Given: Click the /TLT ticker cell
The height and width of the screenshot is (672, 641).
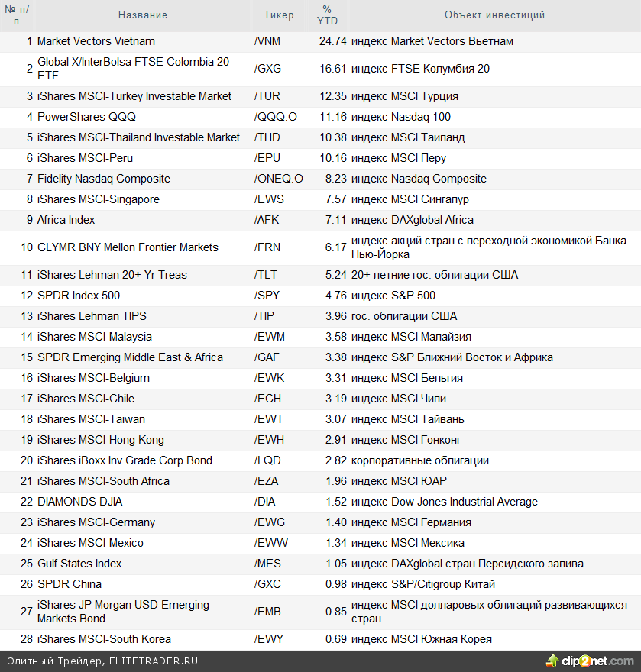Looking at the screenshot, I should click(x=266, y=275).
